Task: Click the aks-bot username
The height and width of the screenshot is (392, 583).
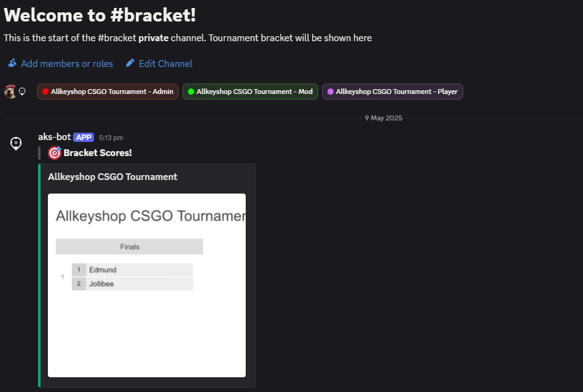Action: pos(54,137)
